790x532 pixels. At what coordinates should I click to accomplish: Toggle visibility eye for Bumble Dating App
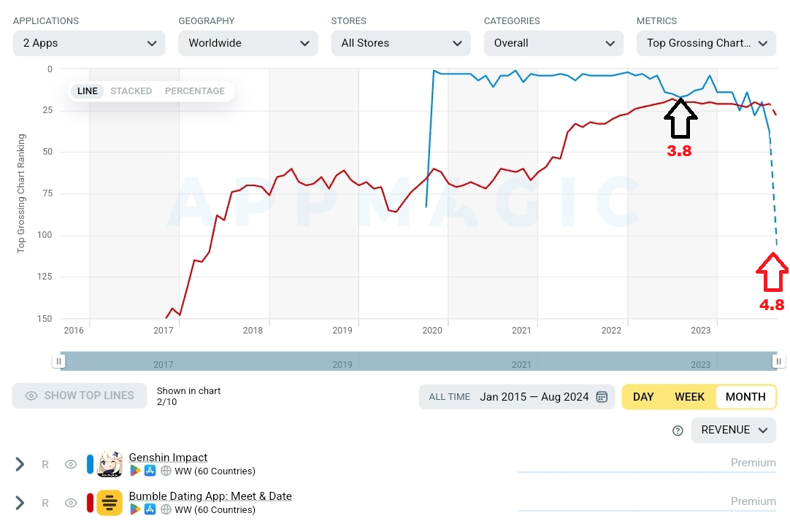click(71, 503)
